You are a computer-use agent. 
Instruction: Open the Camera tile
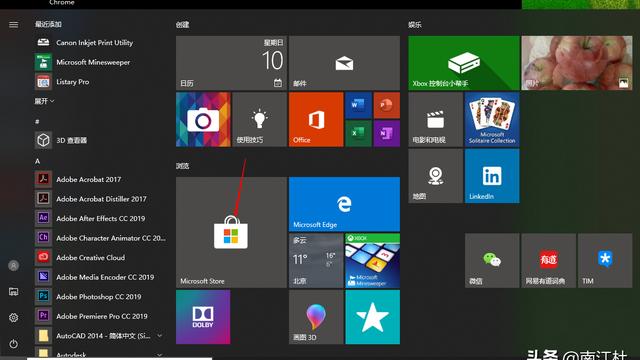click(203, 120)
